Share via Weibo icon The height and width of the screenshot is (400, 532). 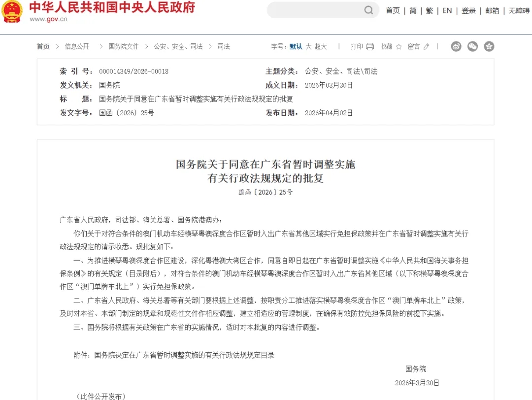pyautogui.click(x=456, y=46)
